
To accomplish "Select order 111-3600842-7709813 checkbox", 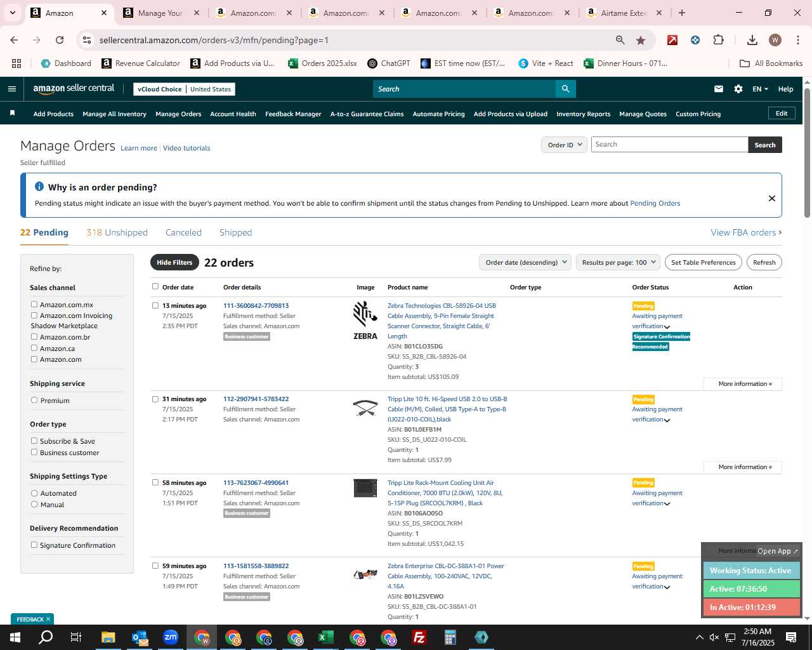I will [155, 305].
